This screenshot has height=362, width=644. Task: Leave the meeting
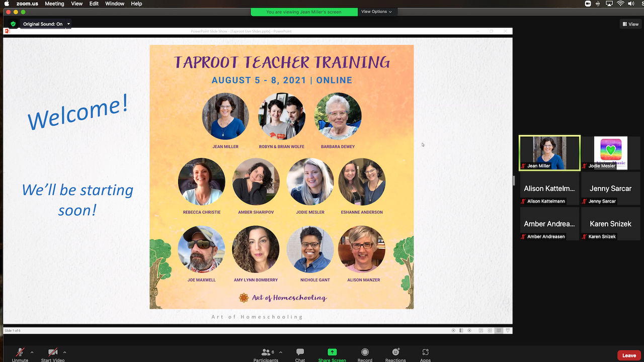pos(629,355)
